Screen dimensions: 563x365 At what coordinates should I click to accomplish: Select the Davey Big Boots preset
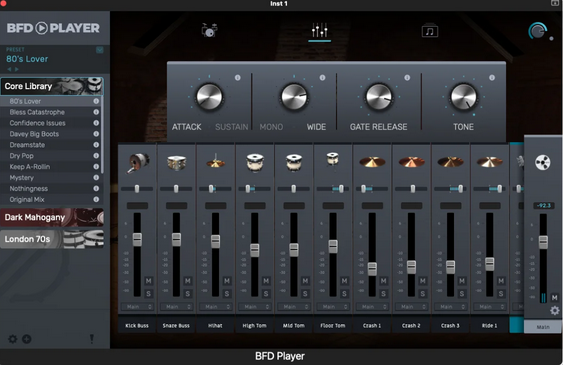51,134
